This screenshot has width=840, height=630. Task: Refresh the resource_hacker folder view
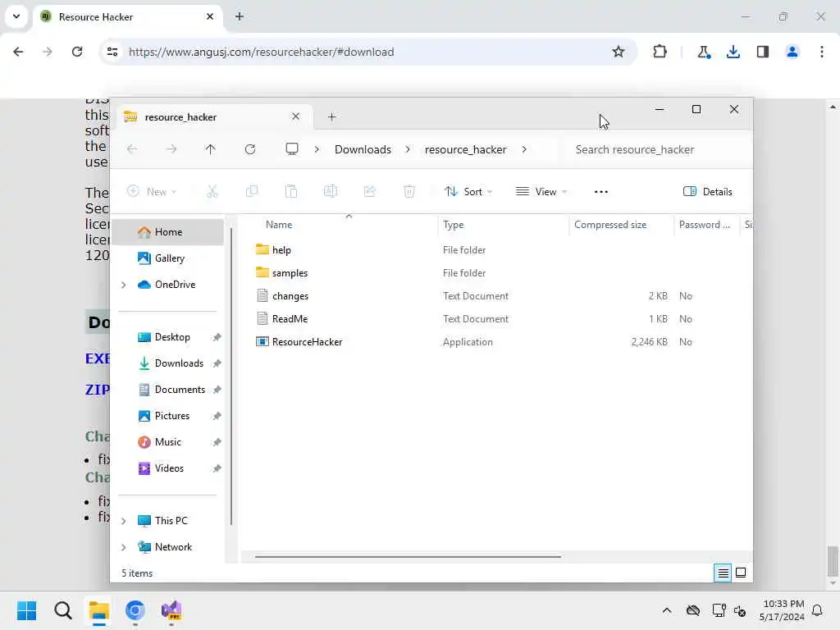pos(250,149)
